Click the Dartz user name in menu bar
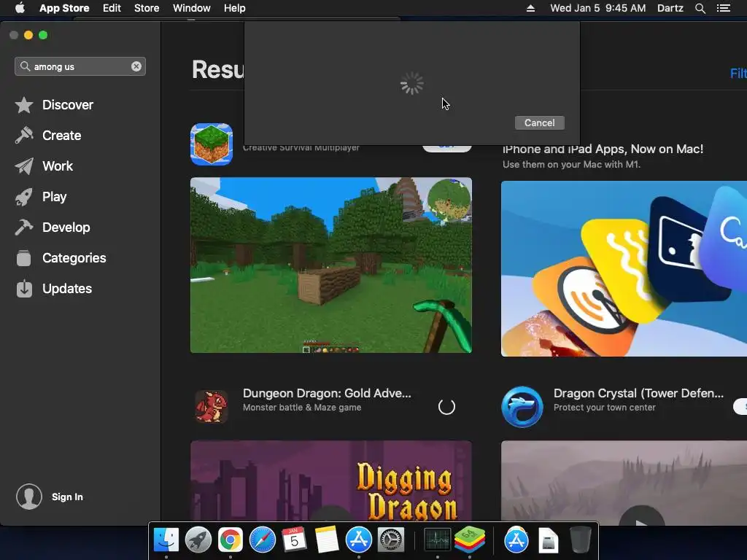747x560 pixels. (670, 8)
